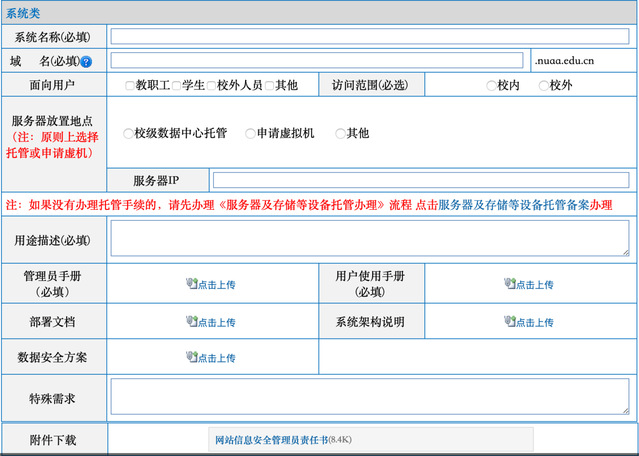Viewport: 639px width, 456px height.
Task: Tick the 校外人员 checkbox
Action: 211,86
